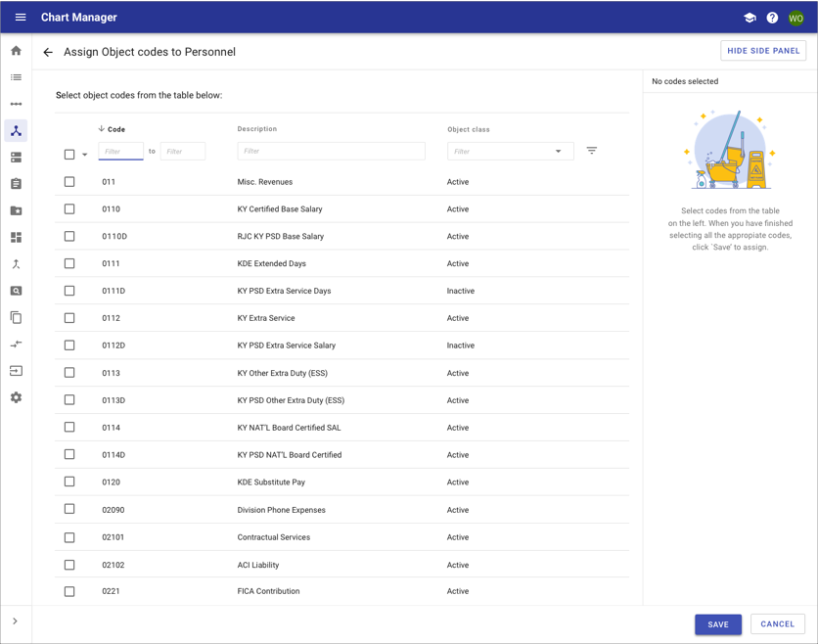Check the box for code 011
This screenshot has width=818, height=644.
69,182
